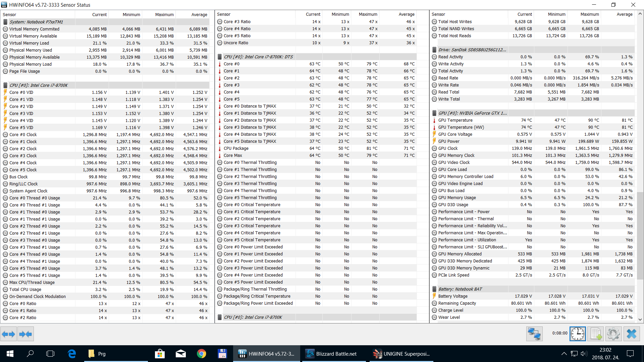Launch Google Chrome from taskbar
This screenshot has height=362, width=644.
[x=201, y=354]
